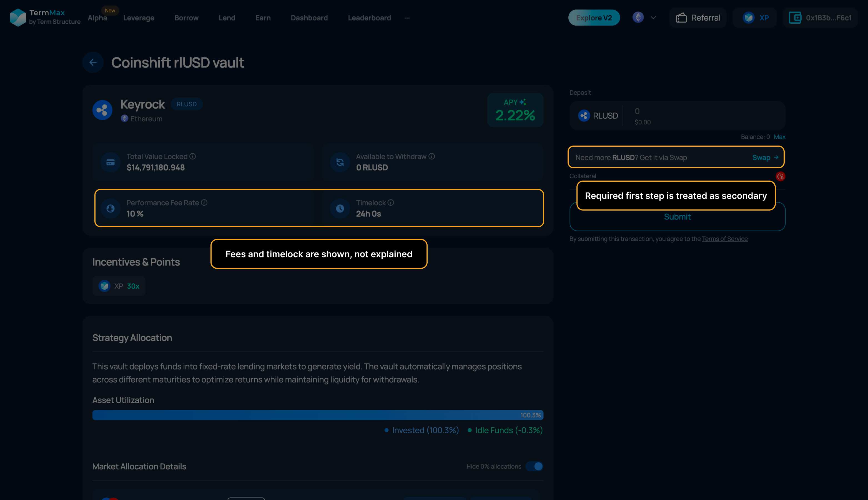The image size is (868, 500).
Task: Open the Terms of Service link
Action: click(724, 239)
